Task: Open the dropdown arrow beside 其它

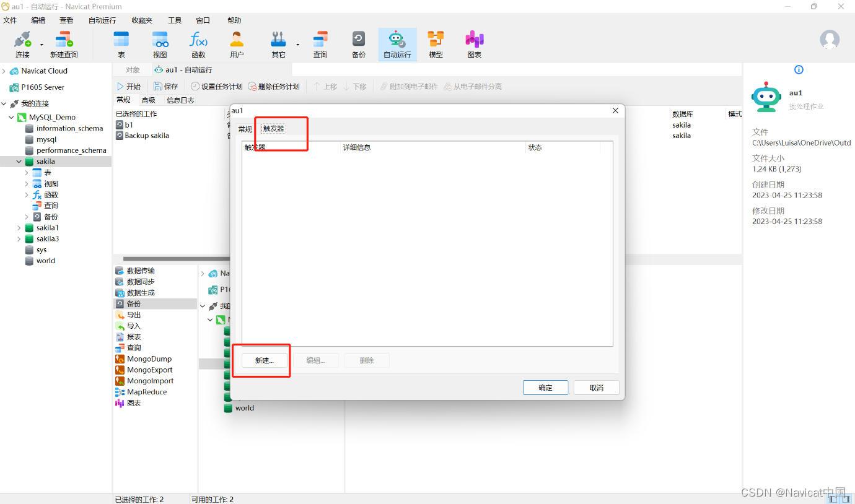Action: tap(298, 45)
